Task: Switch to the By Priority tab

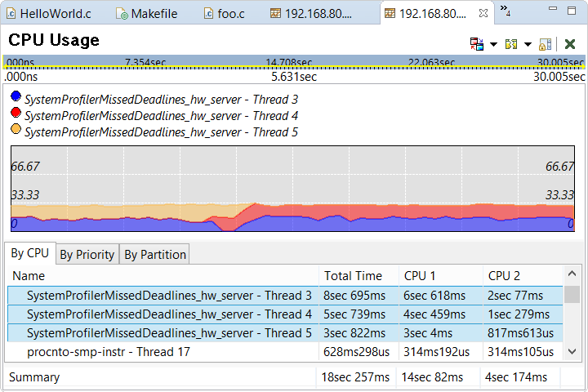Action: pos(87,255)
